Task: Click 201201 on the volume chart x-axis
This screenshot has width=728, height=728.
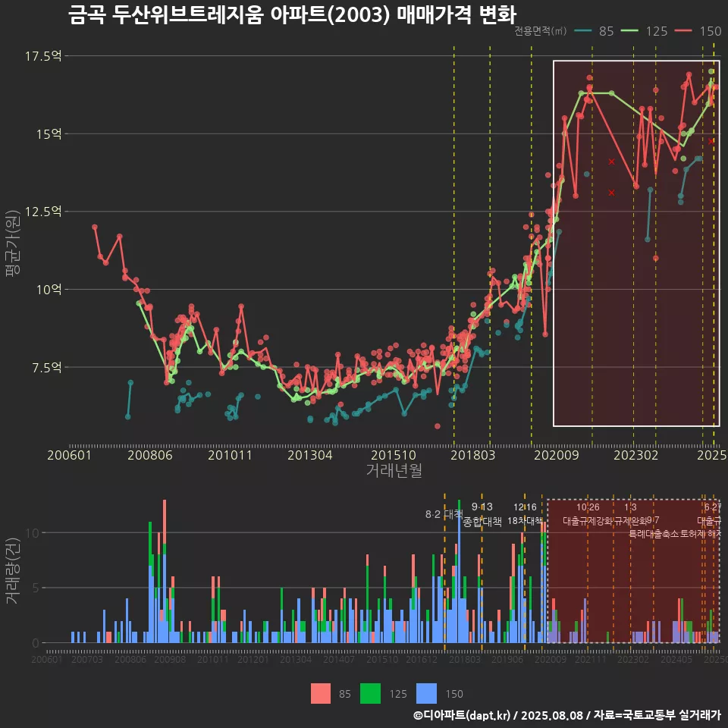Action: 253,659
